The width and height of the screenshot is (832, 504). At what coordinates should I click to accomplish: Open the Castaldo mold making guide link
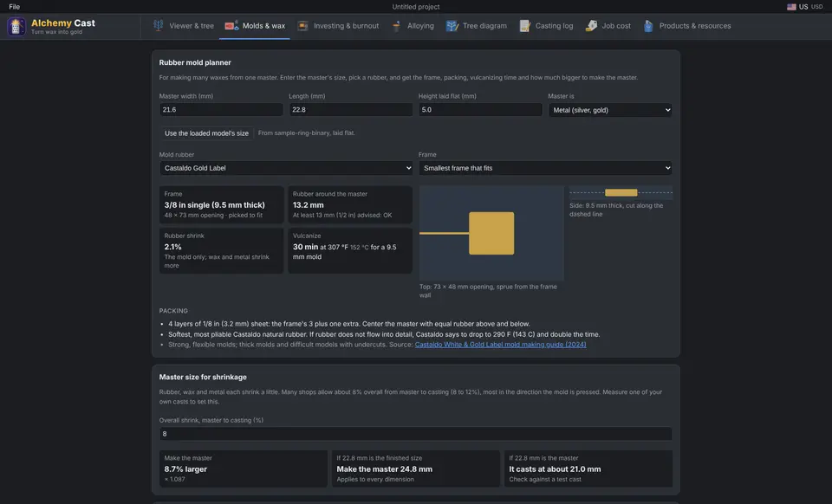click(500, 345)
